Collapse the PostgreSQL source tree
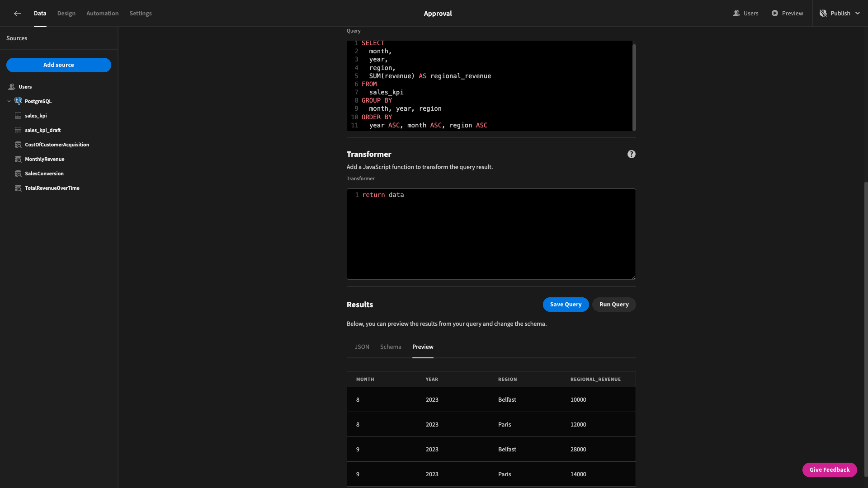This screenshot has width=868, height=488. point(9,101)
